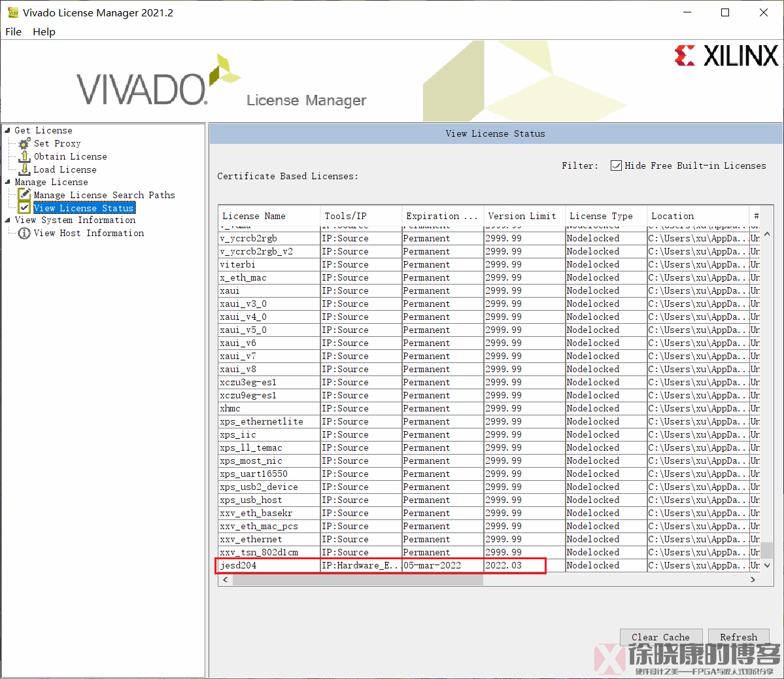Sort by Tools/IP column header
This screenshot has height=679, width=784.
(361, 216)
